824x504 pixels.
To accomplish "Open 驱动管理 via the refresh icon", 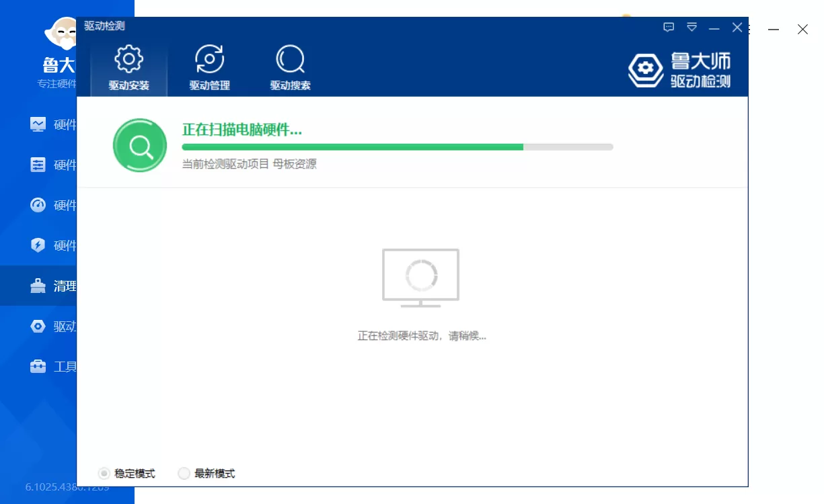I will [209, 59].
